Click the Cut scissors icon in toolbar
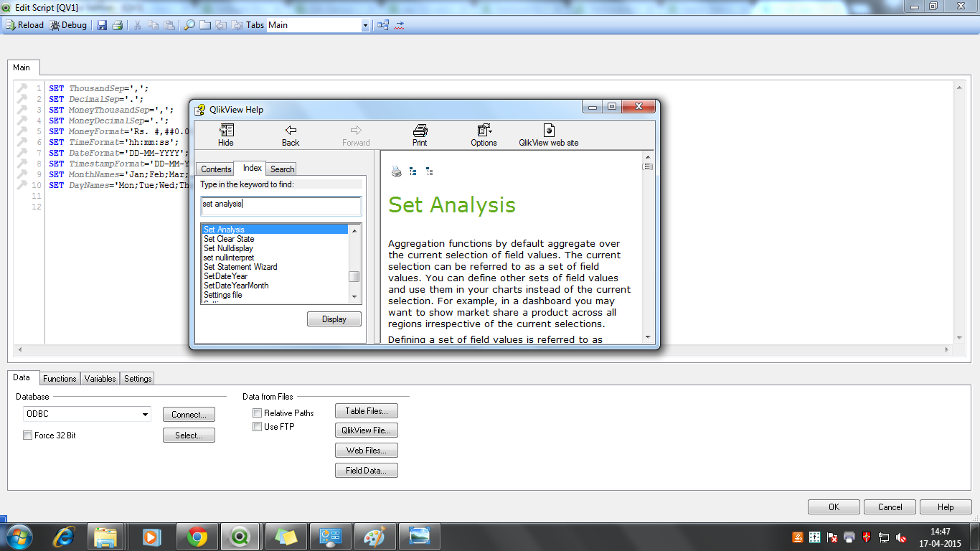 (138, 25)
